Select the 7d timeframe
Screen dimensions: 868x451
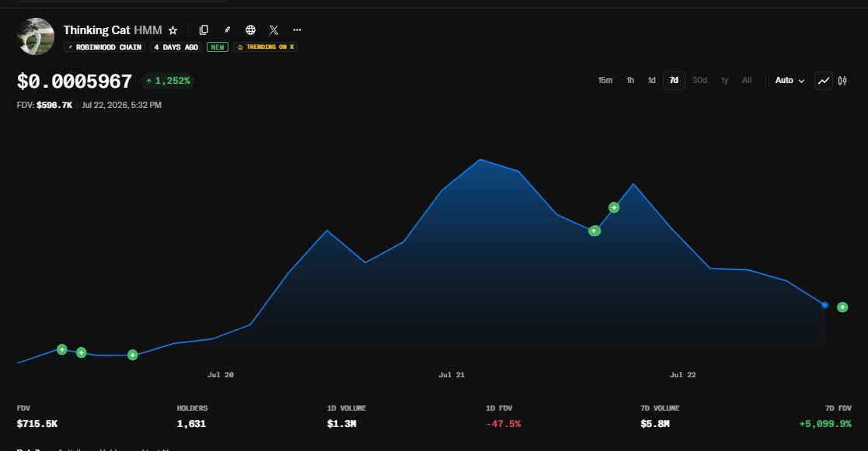tap(674, 81)
